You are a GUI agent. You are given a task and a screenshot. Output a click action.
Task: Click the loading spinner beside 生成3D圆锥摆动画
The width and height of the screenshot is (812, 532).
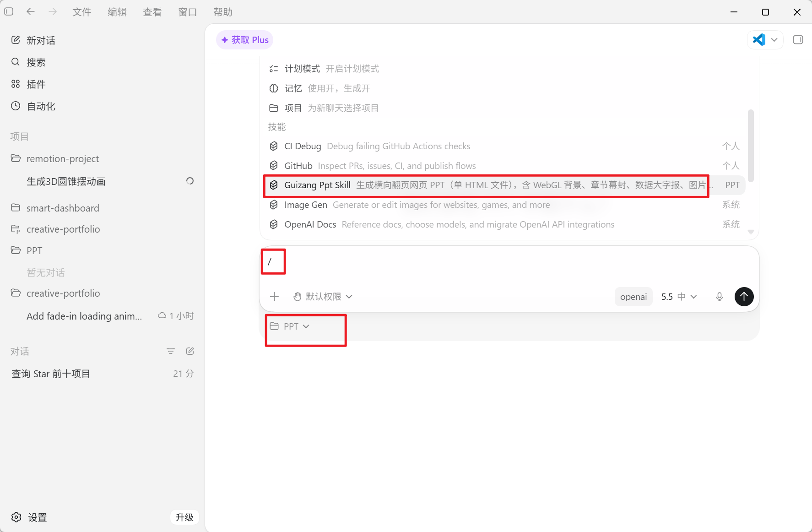[190, 181]
